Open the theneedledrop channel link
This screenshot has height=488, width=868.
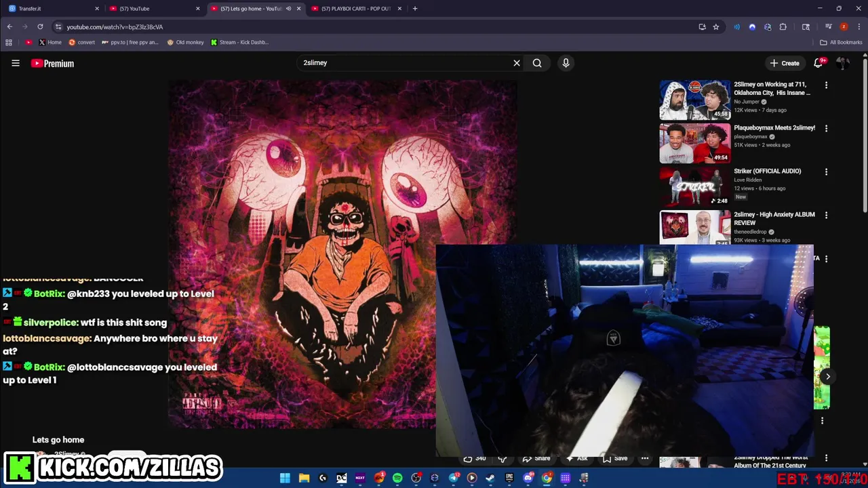pos(750,232)
